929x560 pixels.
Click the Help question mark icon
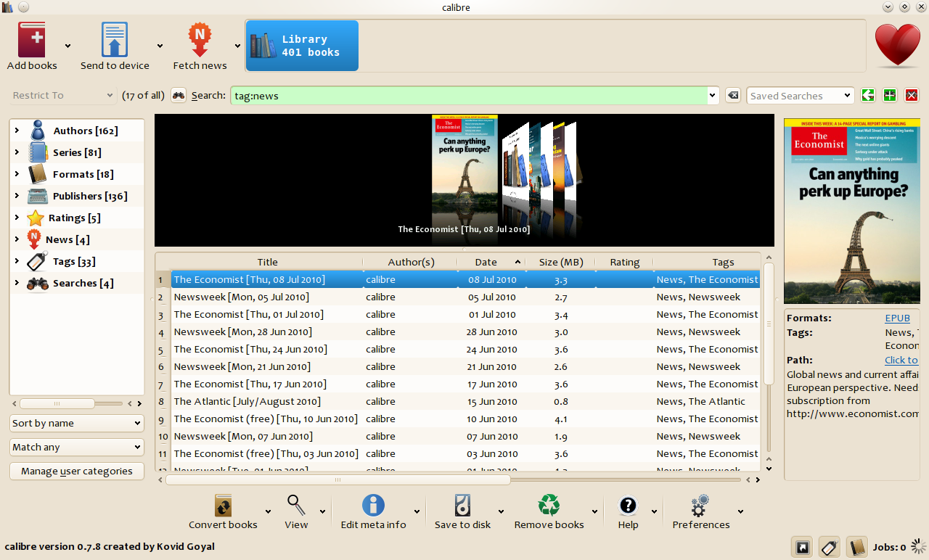pyautogui.click(x=628, y=506)
